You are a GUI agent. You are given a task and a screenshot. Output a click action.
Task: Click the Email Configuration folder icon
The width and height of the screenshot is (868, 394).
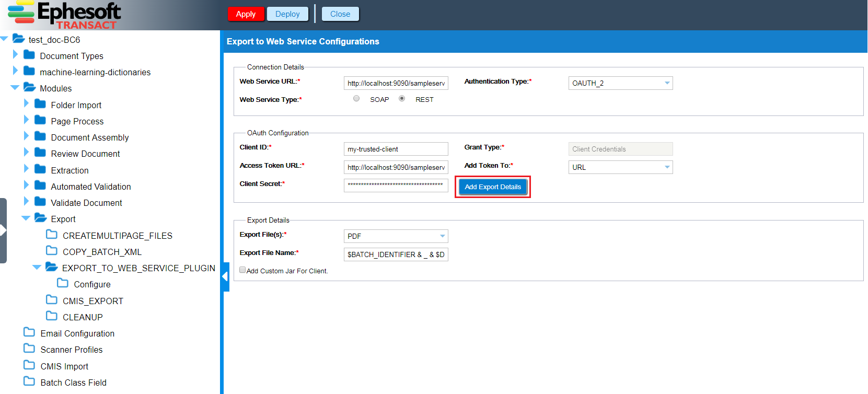[29, 332]
